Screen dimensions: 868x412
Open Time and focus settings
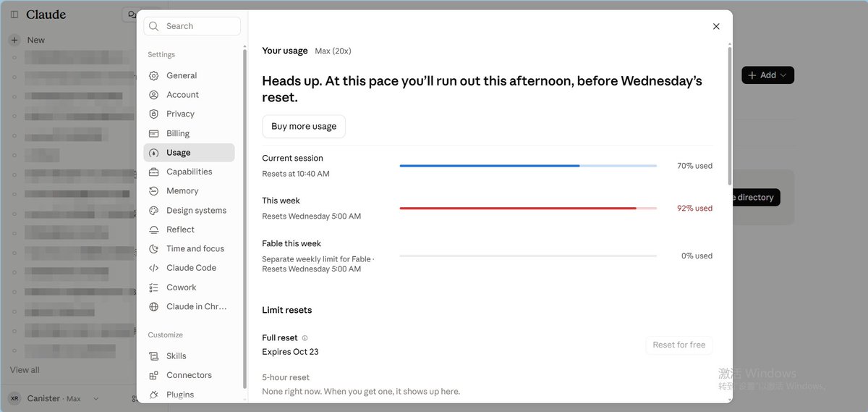pos(189,248)
